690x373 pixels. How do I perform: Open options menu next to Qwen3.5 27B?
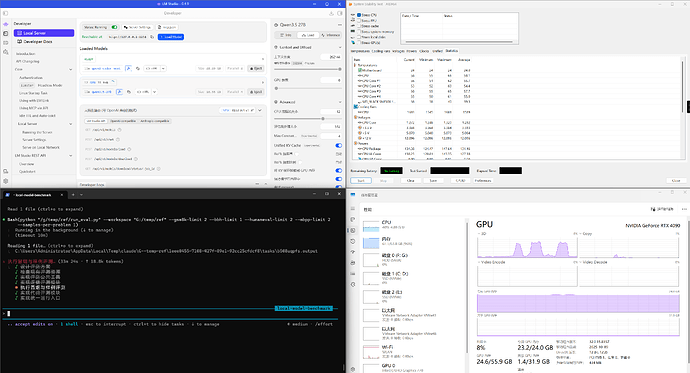[x=340, y=25]
